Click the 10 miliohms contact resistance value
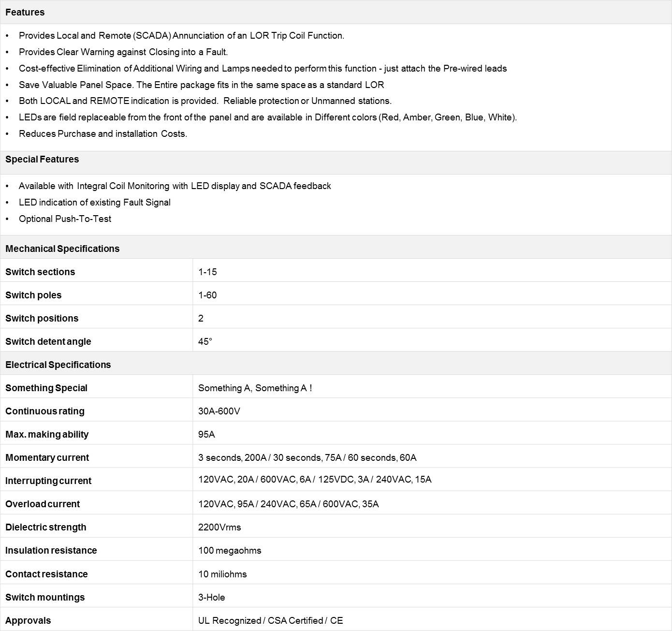 pyautogui.click(x=222, y=574)
